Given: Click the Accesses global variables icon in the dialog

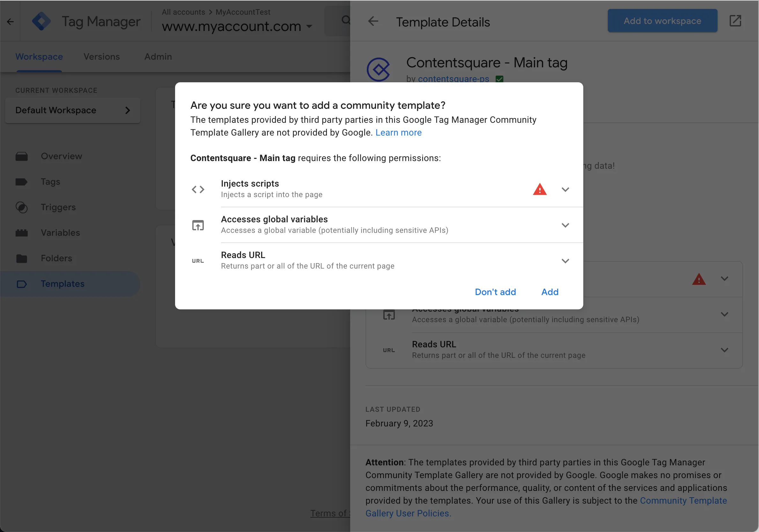Looking at the screenshot, I should click(x=198, y=225).
